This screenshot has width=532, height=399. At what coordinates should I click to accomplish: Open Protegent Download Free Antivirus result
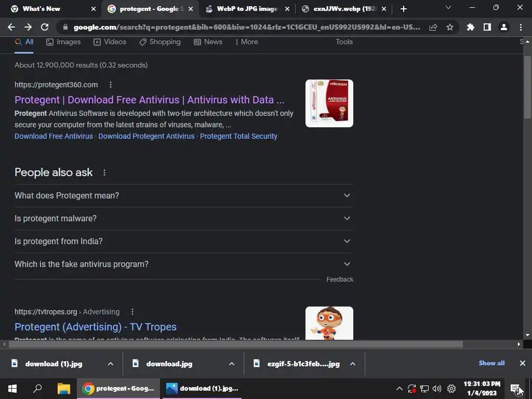(x=149, y=100)
